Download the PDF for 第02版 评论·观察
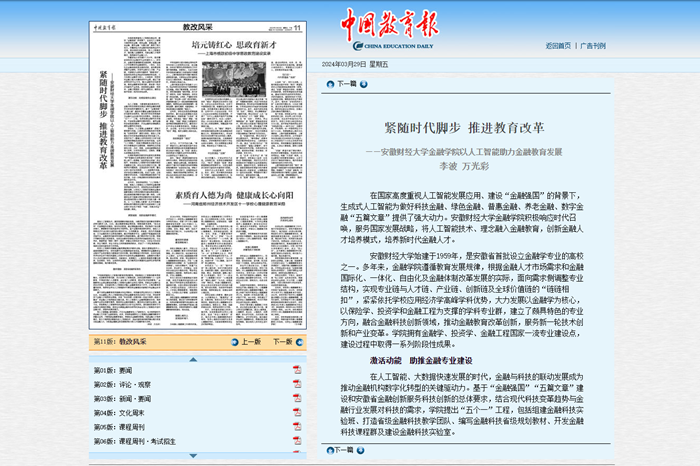The height and width of the screenshot is (466, 700). tap(297, 384)
